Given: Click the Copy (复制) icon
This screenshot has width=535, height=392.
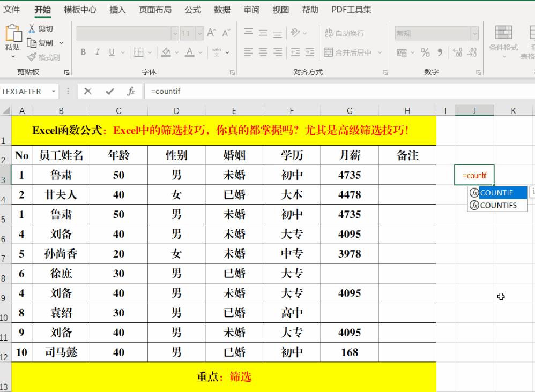Looking at the screenshot, I should tap(31, 43).
